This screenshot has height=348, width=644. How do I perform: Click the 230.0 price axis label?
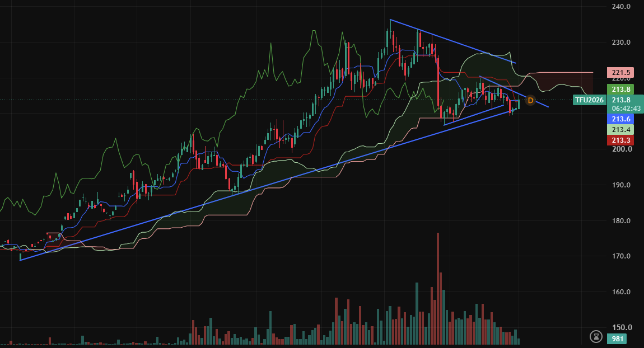pyautogui.click(x=620, y=43)
